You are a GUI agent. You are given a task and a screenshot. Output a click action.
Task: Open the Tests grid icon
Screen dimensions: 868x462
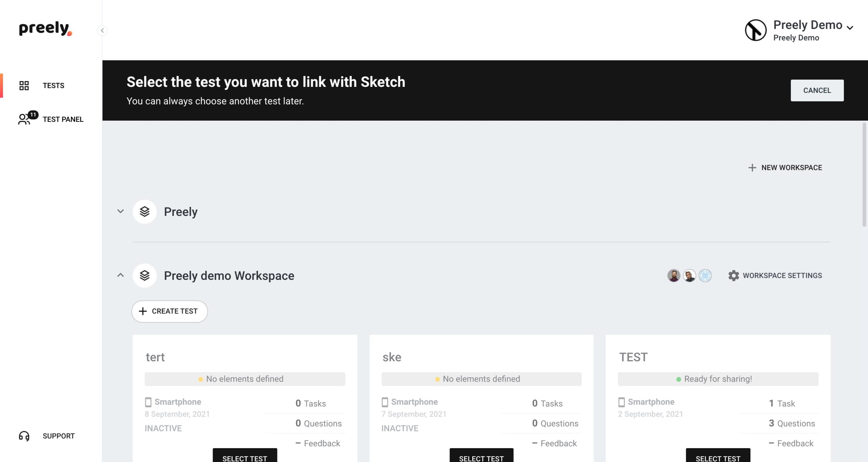(x=24, y=85)
